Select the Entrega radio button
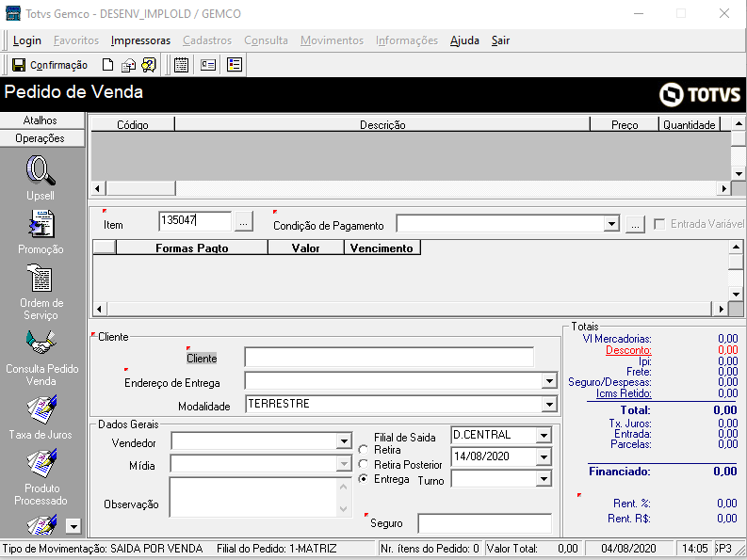Image resolution: width=747 pixels, height=560 pixels. 364,479
